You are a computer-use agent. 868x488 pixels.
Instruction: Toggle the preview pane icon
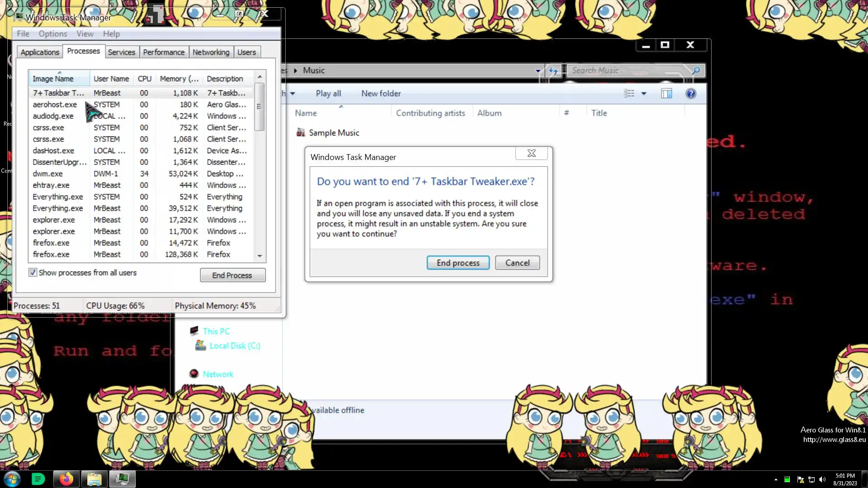pos(666,94)
